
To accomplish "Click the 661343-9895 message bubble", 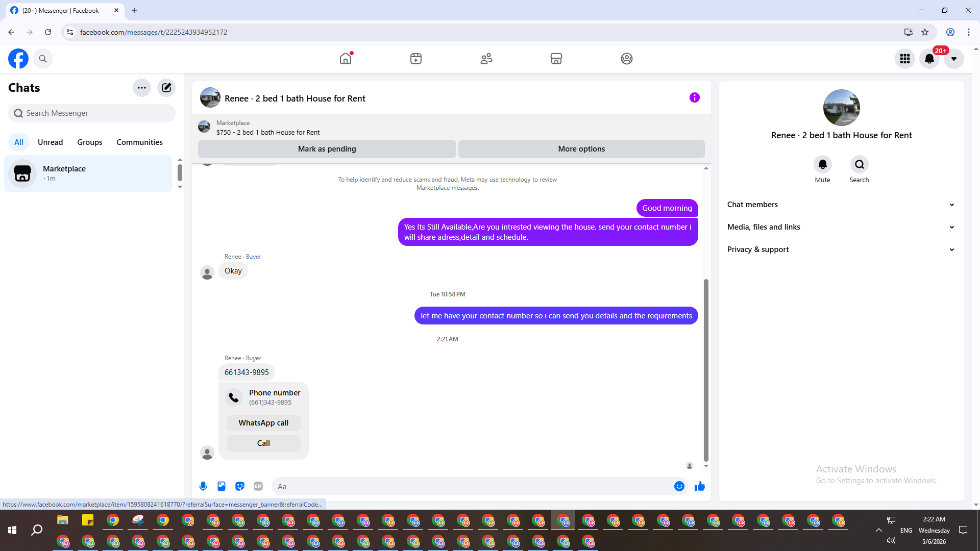I will pos(247,372).
